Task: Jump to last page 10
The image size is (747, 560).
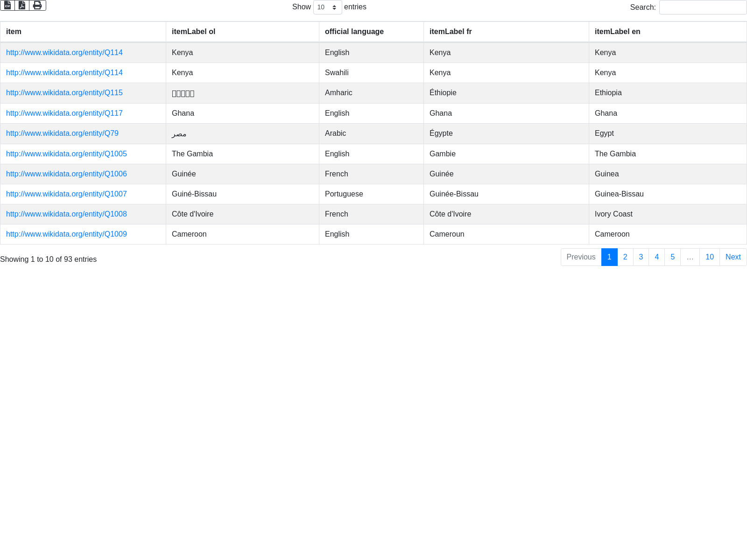Action: (709, 257)
